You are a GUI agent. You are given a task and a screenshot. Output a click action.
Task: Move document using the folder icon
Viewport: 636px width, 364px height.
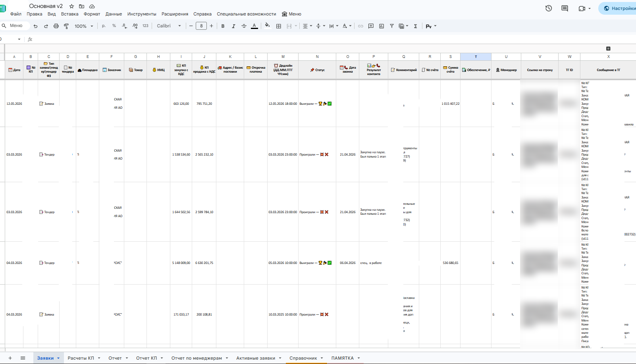[82, 6]
